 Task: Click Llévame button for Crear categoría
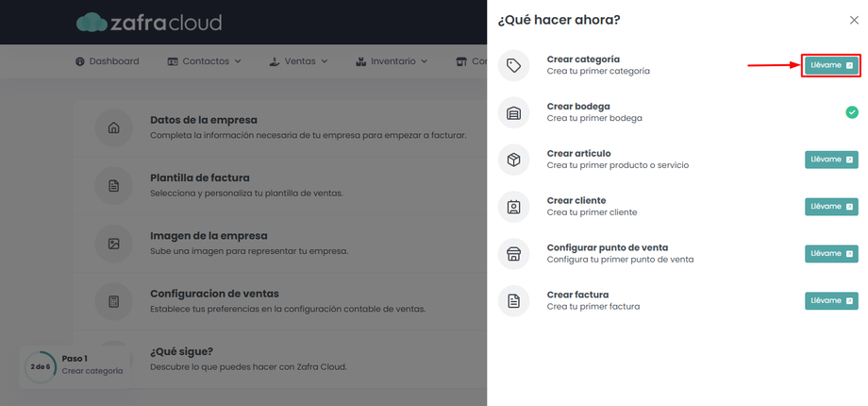tap(831, 65)
